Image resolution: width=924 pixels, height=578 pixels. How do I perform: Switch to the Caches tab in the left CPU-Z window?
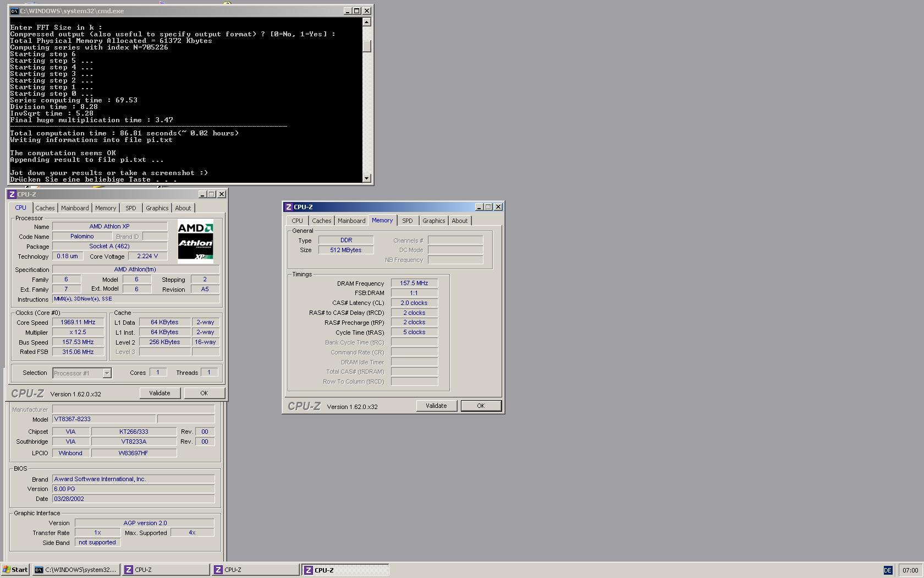(x=45, y=208)
